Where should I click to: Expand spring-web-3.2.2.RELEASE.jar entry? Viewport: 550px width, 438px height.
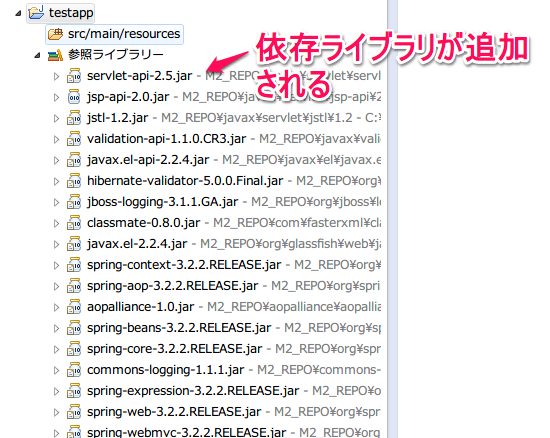[x=56, y=413]
